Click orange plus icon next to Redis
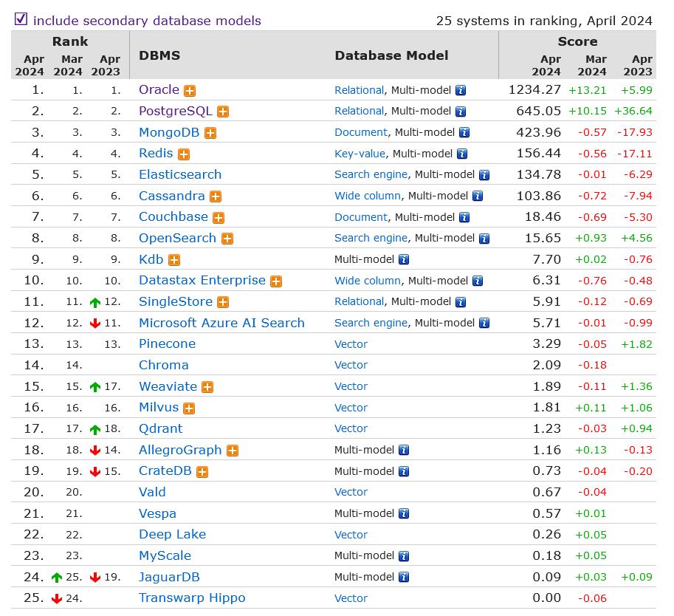The image size is (674, 616). (x=184, y=154)
